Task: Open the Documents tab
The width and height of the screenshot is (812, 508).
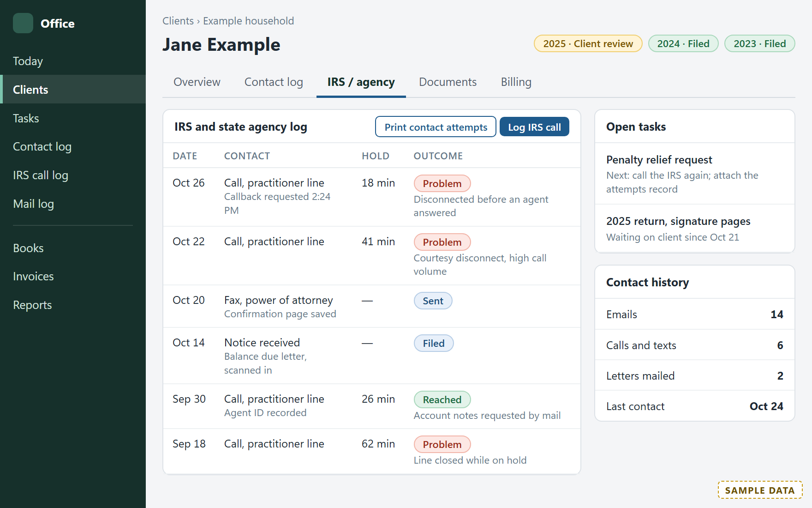Action: pyautogui.click(x=448, y=82)
